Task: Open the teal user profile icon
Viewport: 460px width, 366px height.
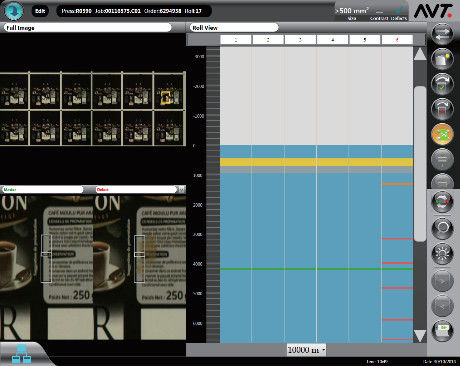Action: [14, 11]
